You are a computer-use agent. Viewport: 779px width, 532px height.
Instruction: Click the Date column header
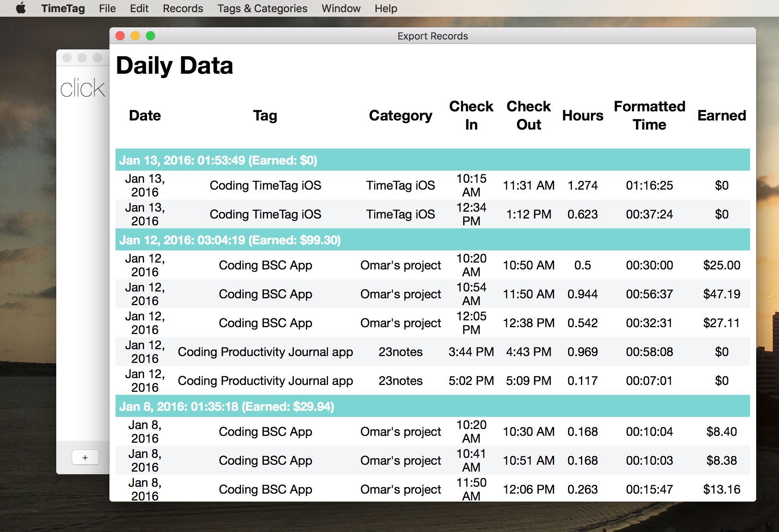[145, 116]
